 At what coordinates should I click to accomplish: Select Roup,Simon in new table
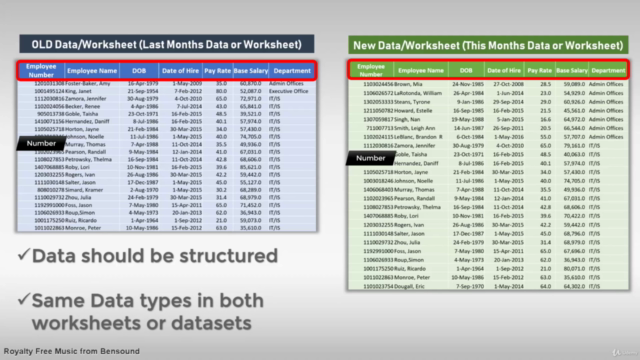point(409,260)
